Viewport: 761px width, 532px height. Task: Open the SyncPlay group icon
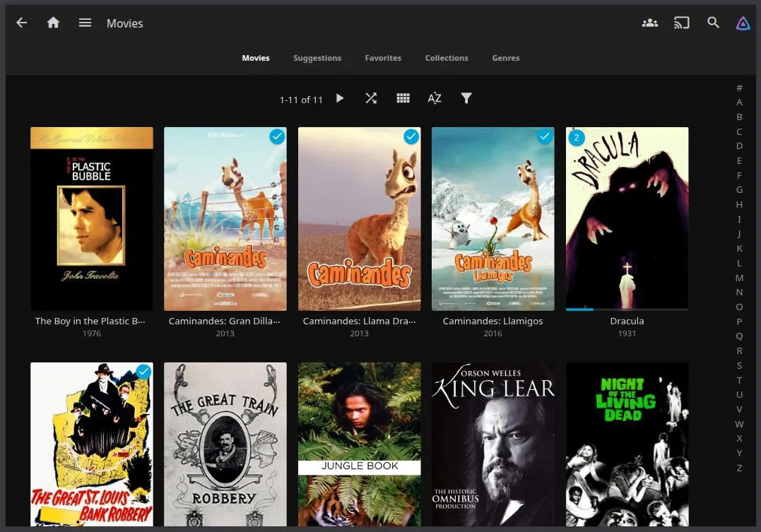(650, 23)
